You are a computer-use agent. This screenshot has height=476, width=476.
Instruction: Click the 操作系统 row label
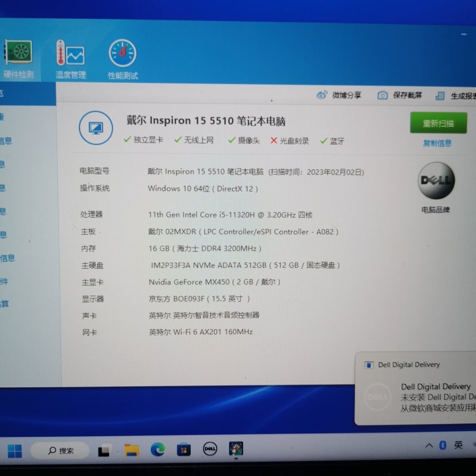coord(95,188)
